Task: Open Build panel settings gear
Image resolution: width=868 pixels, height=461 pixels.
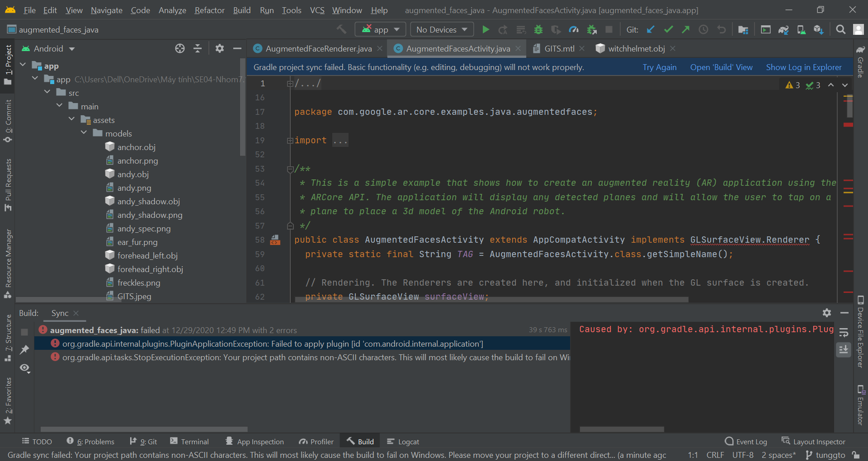Action: click(x=826, y=313)
